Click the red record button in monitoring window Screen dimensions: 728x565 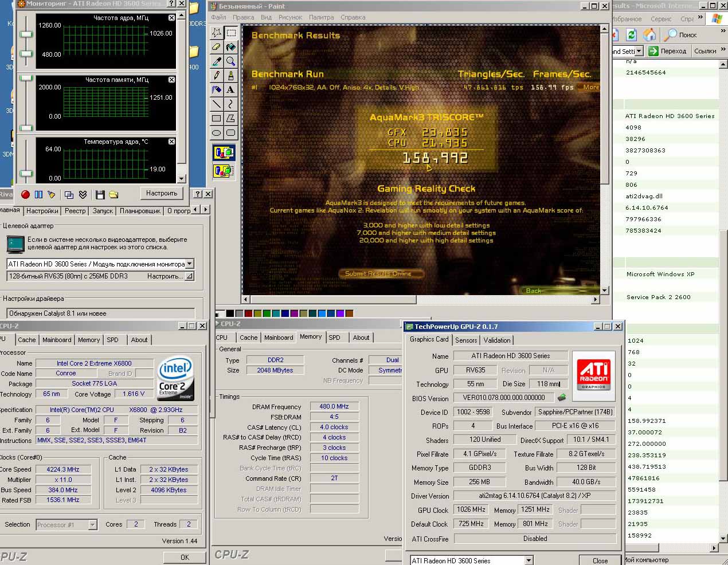(x=25, y=195)
